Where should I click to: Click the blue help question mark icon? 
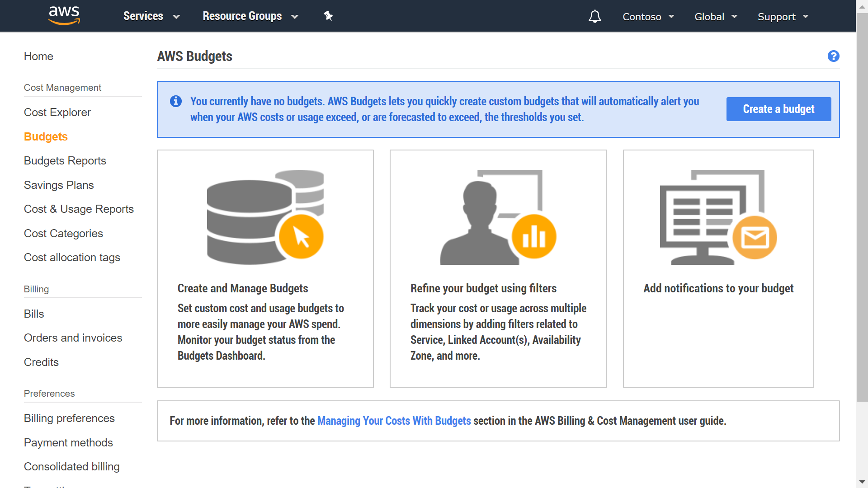pyautogui.click(x=833, y=56)
